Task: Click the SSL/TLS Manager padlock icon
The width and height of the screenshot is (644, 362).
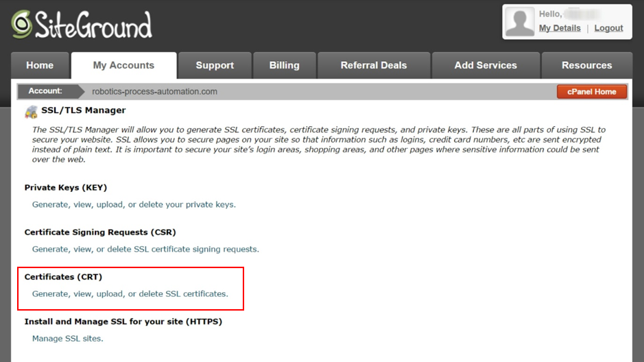Action: click(32, 112)
